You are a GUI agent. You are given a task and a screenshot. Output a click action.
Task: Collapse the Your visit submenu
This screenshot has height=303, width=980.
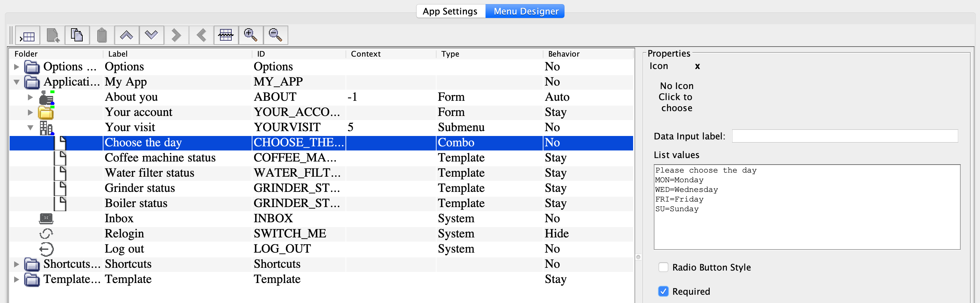click(30, 128)
